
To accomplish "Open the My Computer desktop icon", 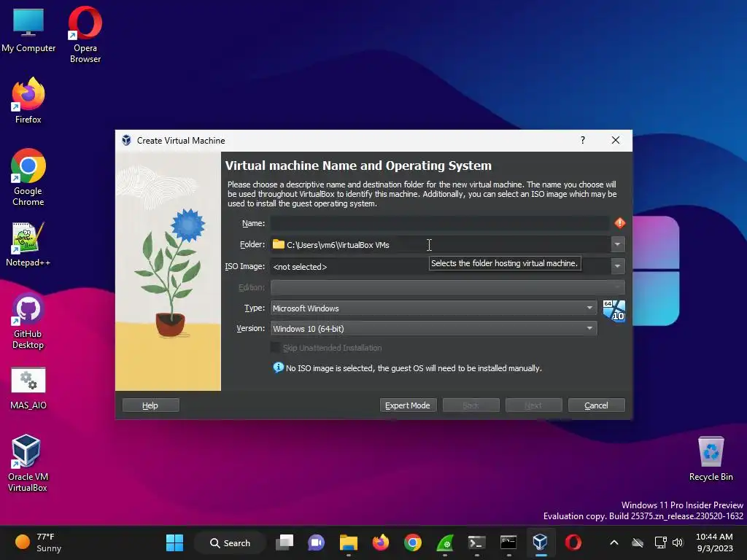I will (x=28, y=29).
